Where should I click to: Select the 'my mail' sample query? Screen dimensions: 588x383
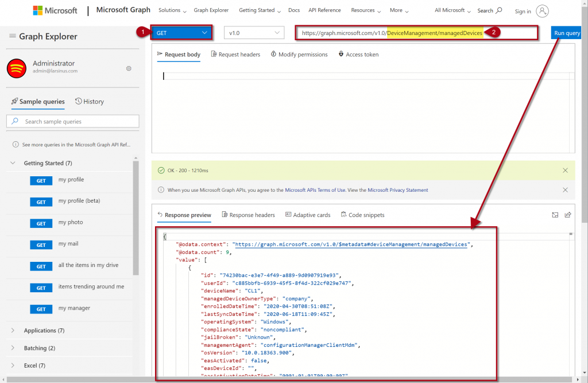click(69, 244)
